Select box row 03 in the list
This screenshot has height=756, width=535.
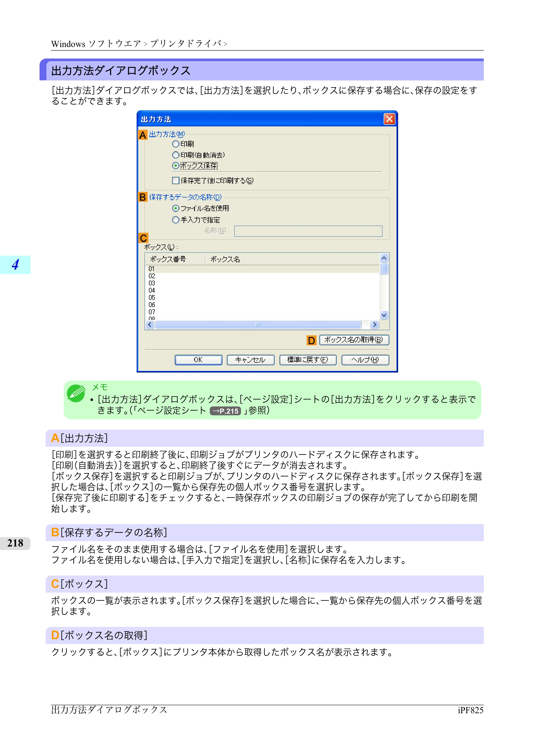tap(262, 284)
